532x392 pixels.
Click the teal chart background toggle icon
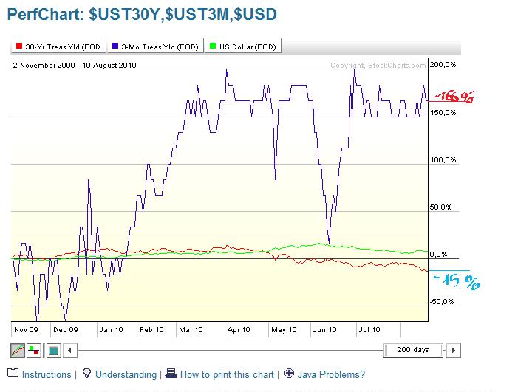point(52,350)
